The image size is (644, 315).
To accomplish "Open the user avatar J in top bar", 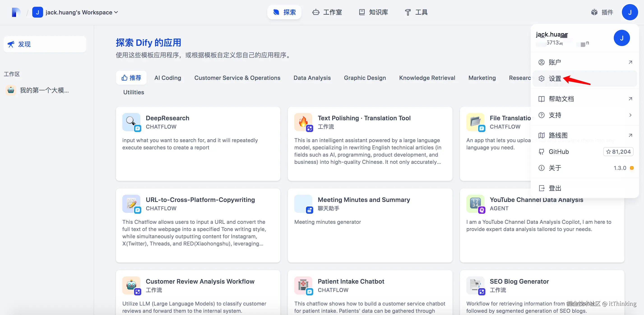I will click(x=630, y=12).
